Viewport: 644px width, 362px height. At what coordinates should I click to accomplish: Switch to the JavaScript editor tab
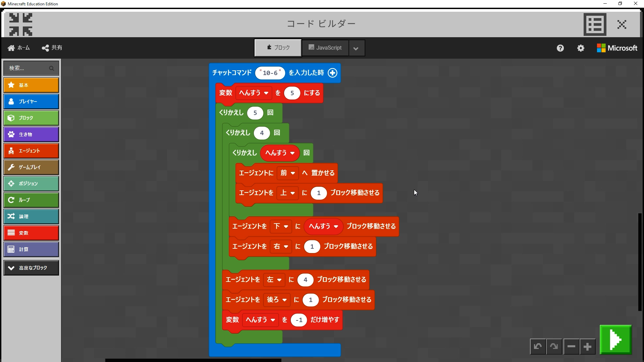point(325,48)
